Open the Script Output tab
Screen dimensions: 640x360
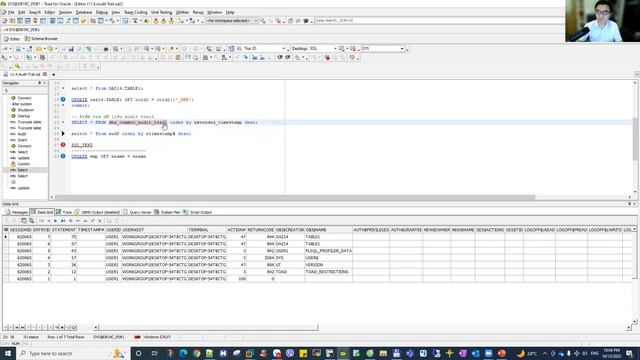tap(198, 212)
